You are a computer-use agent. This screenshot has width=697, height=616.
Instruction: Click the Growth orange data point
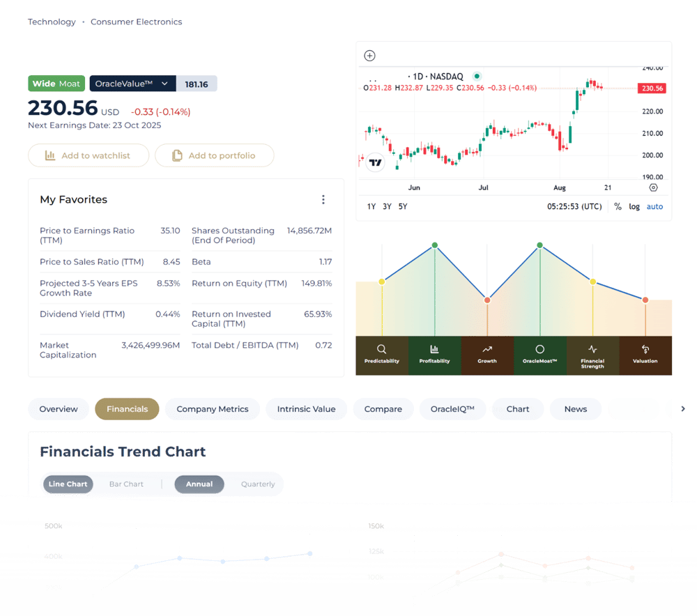[487, 300]
